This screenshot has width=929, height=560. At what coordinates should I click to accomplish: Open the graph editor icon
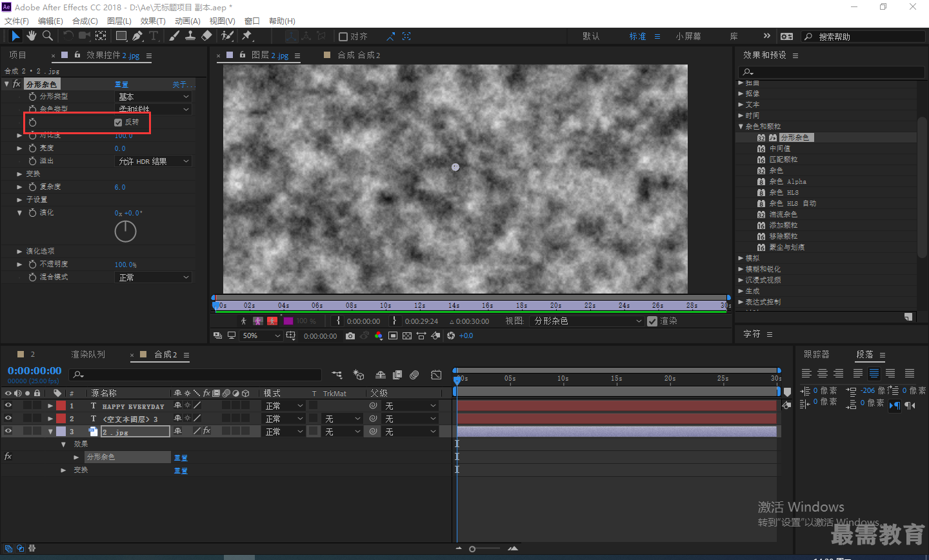[436, 375]
